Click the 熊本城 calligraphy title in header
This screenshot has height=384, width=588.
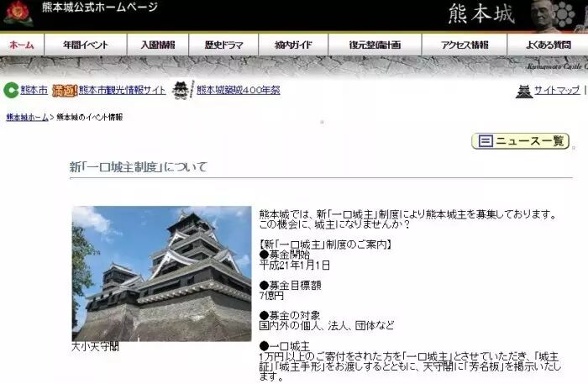480,14
